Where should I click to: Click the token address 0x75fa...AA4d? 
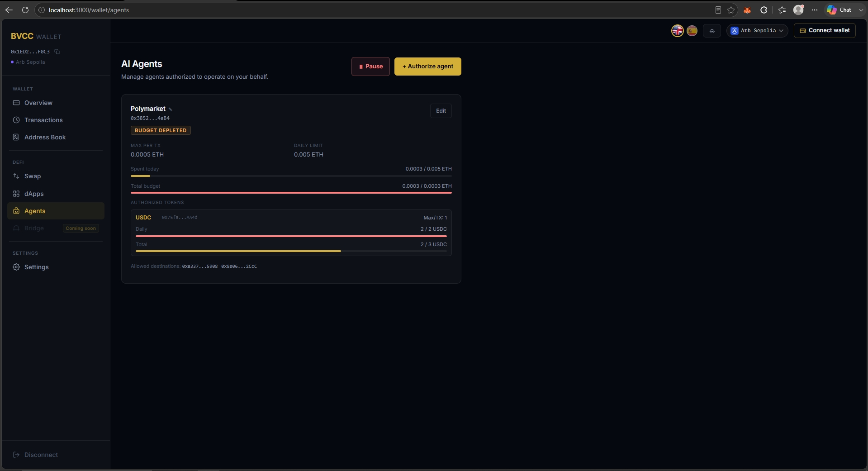pos(180,218)
